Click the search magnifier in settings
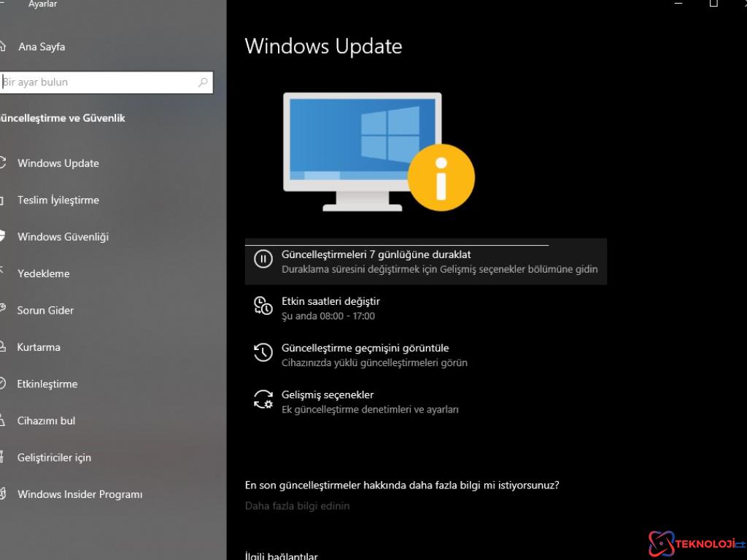The image size is (747, 560). click(x=202, y=82)
